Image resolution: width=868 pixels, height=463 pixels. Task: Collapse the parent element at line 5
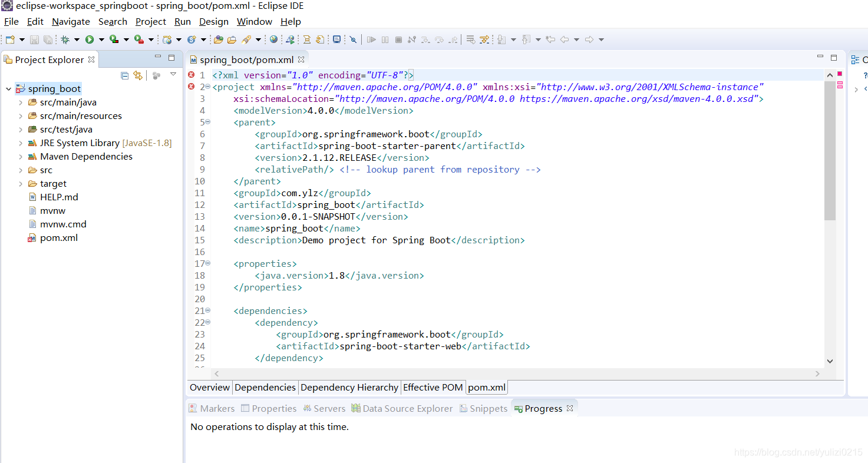tap(207, 122)
